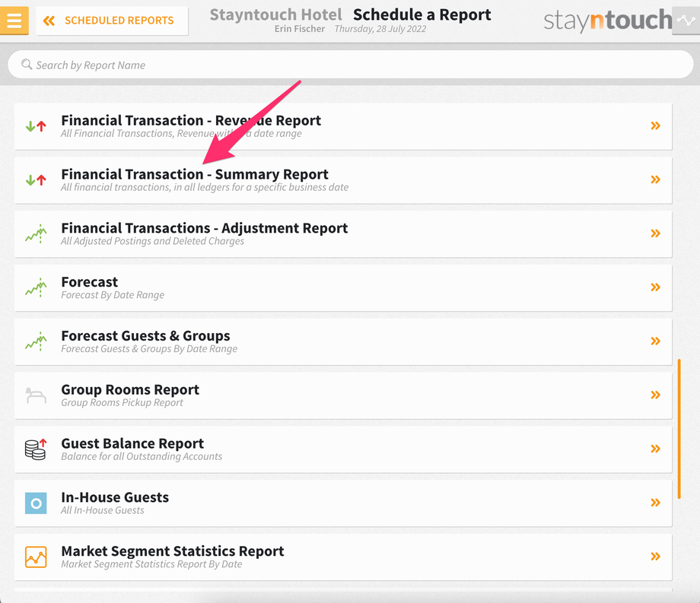Click the staytouch logo
Viewport: 700px width, 603px height.
click(608, 21)
